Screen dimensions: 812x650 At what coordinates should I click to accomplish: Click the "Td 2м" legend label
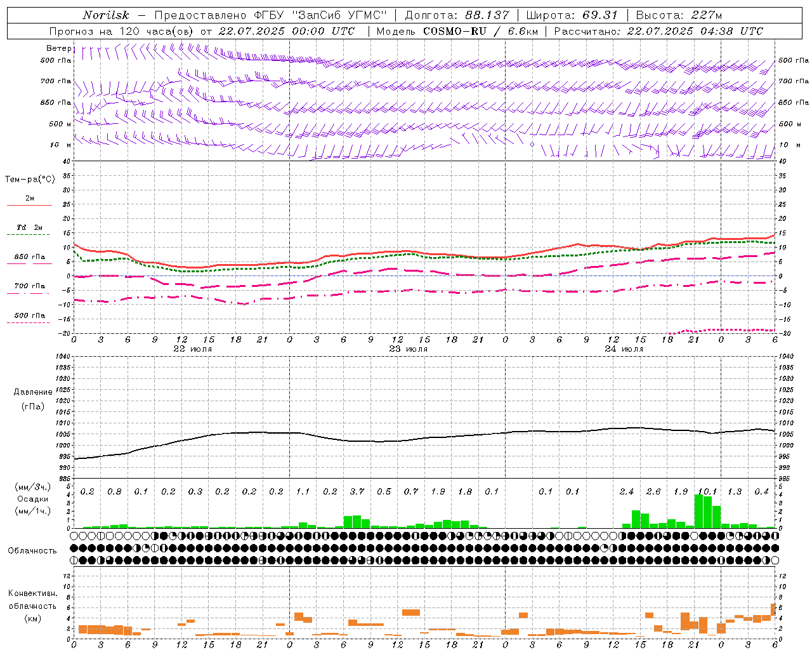tap(30, 227)
